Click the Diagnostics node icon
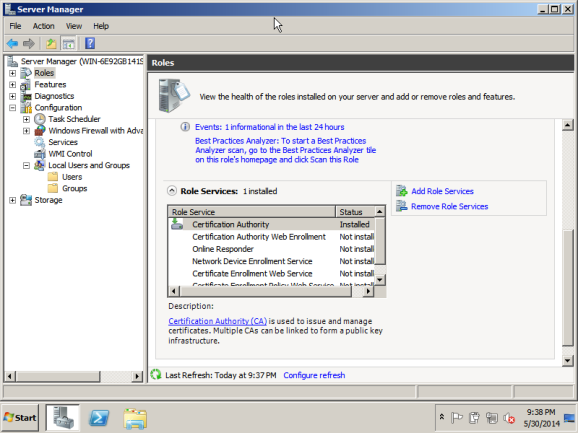The height and width of the screenshot is (433, 578). click(27, 96)
